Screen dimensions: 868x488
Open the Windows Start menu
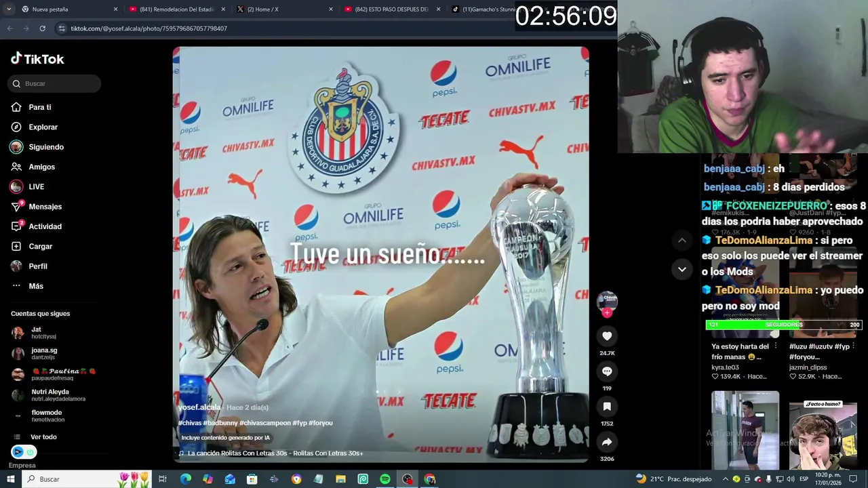pos(10,479)
